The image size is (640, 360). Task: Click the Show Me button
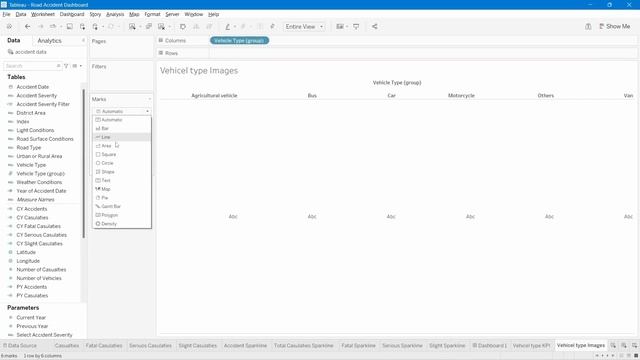(614, 27)
